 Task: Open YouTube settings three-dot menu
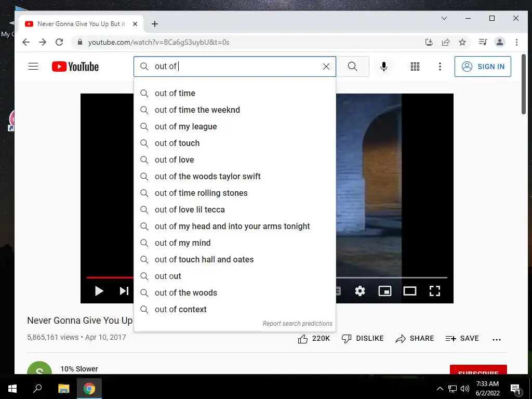[x=440, y=66]
